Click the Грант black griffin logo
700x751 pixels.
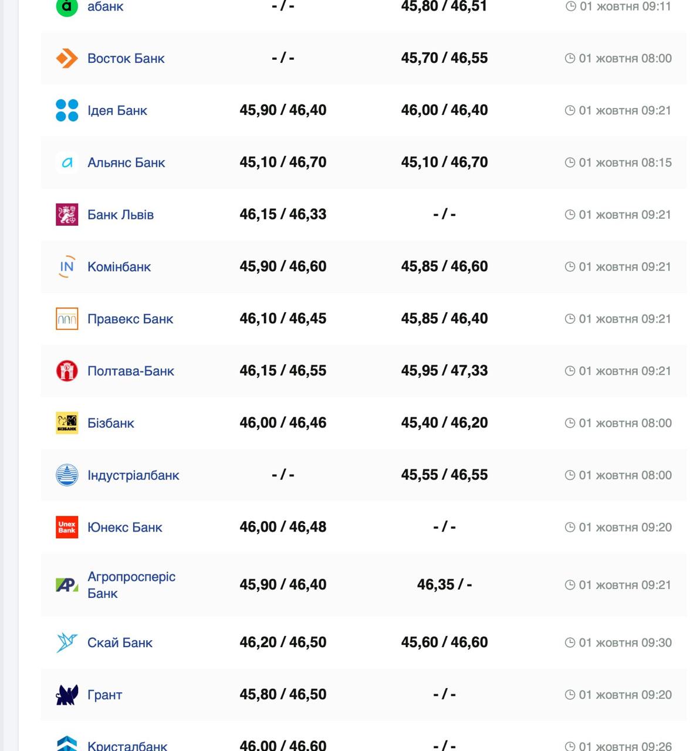(x=66, y=695)
